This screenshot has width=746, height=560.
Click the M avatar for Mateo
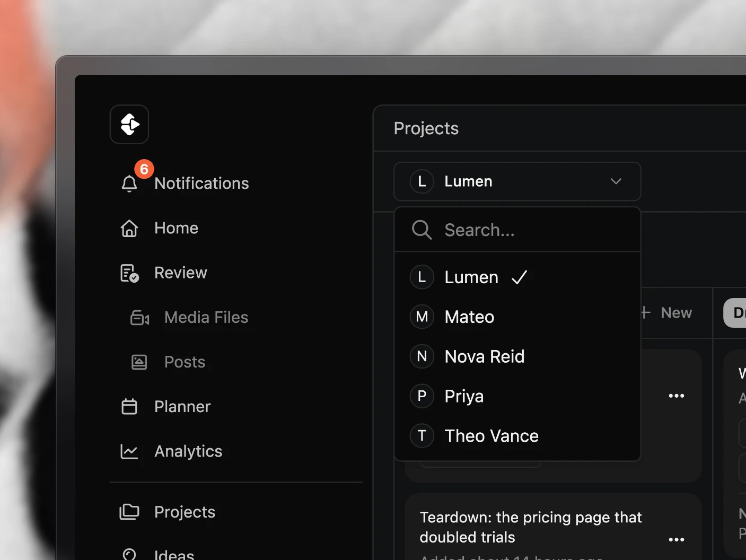click(422, 317)
